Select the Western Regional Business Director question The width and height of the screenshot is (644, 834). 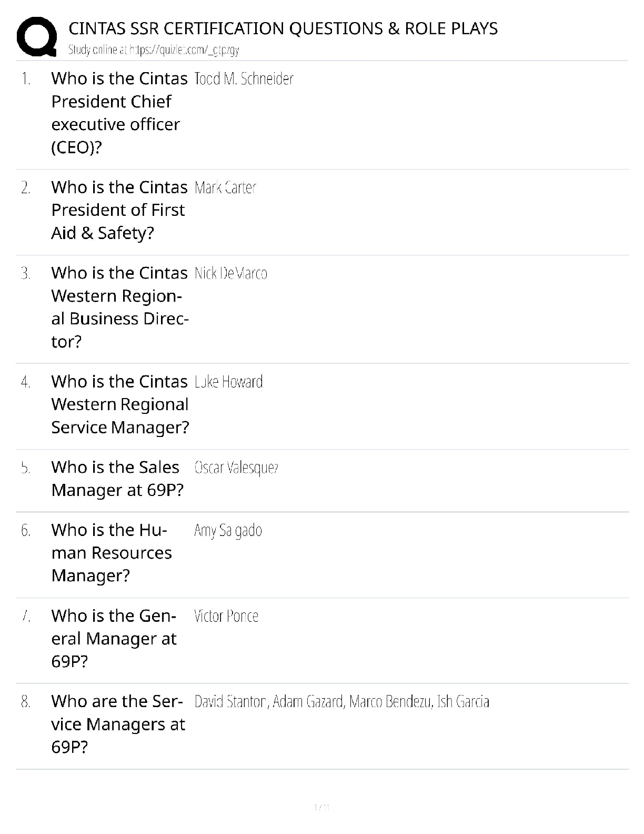pyautogui.click(x=119, y=307)
